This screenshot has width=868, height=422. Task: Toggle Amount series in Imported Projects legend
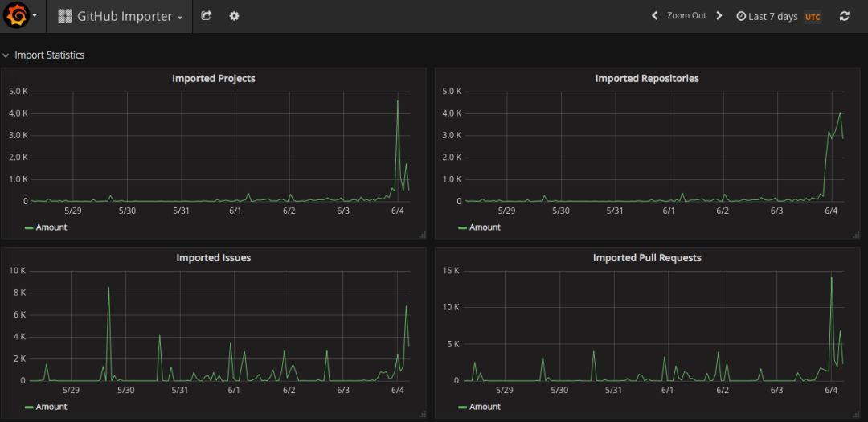pyautogui.click(x=51, y=227)
